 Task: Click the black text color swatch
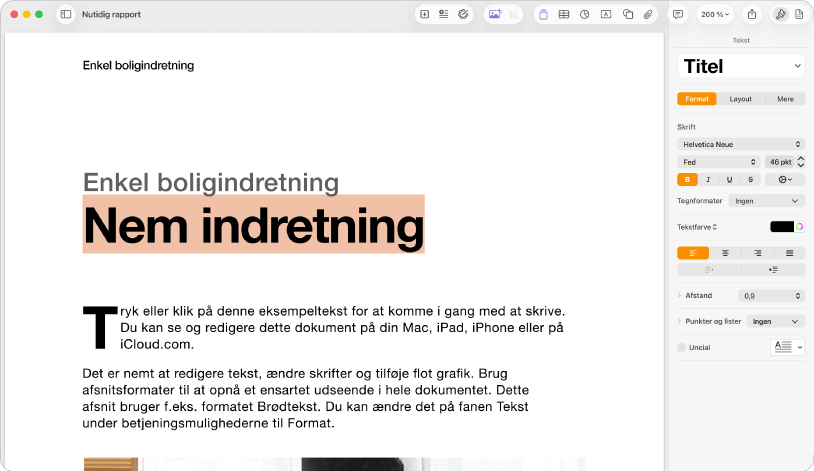coord(782,227)
